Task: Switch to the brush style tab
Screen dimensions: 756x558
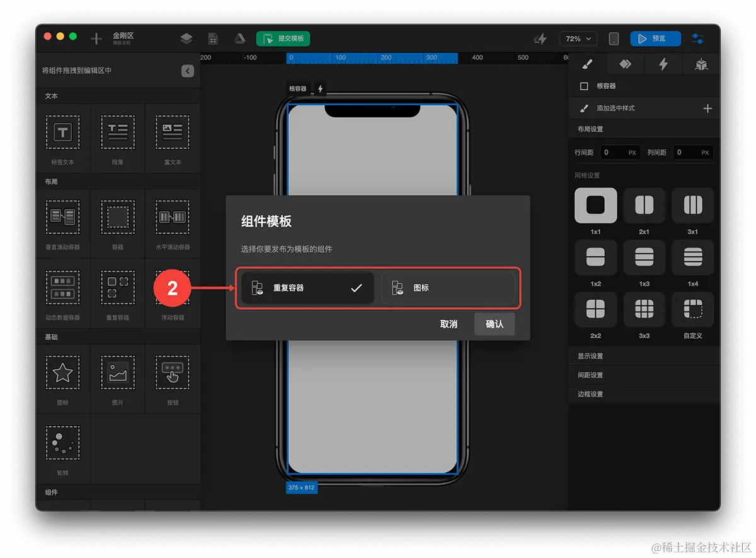Action: [x=586, y=64]
